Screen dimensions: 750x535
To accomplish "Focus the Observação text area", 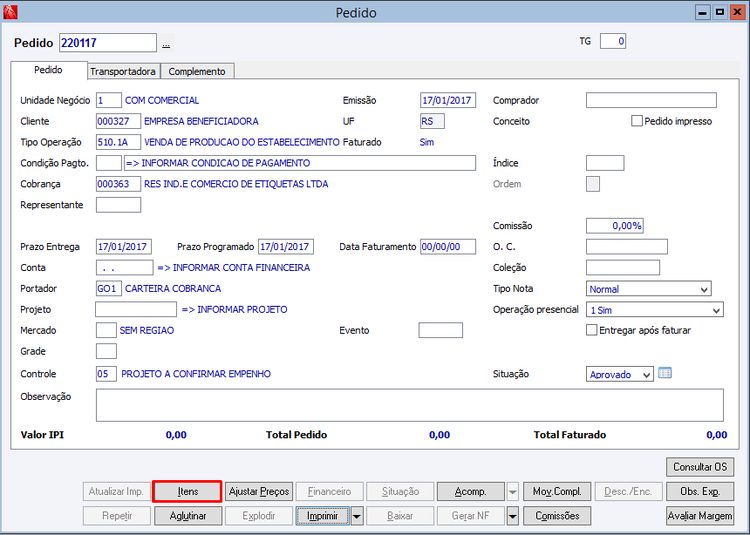I will (x=409, y=405).
